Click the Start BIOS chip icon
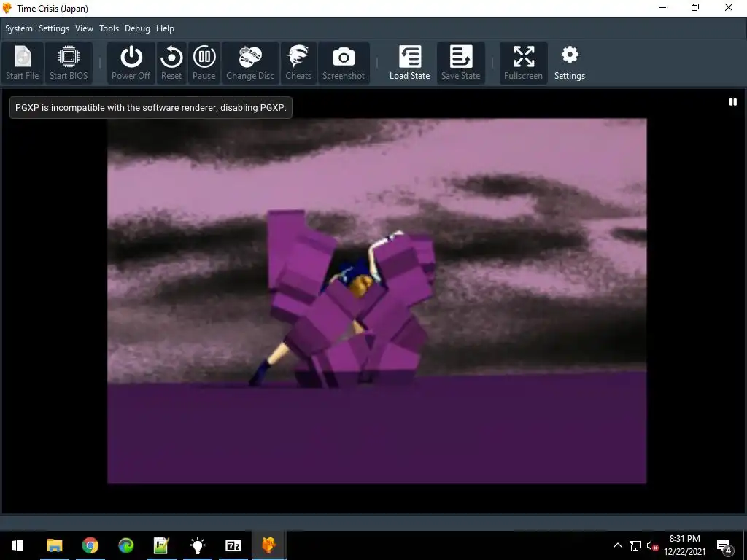 click(69, 63)
